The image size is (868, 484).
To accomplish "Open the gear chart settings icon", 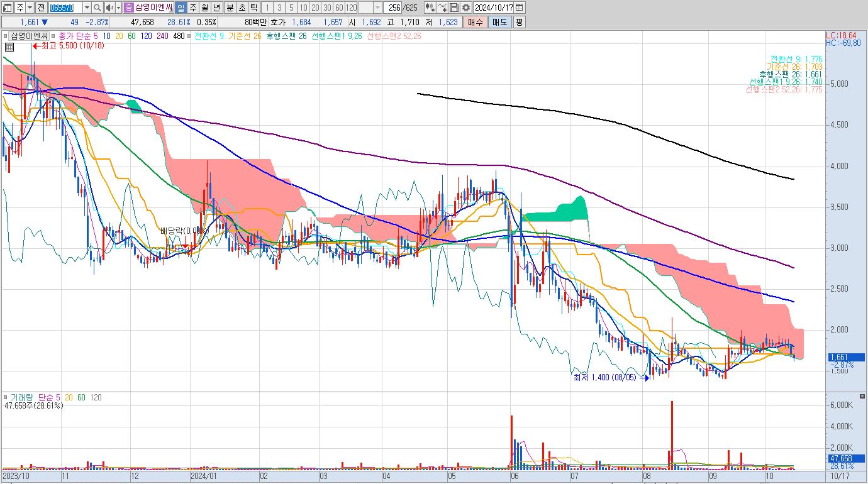I will pos(465,8).
